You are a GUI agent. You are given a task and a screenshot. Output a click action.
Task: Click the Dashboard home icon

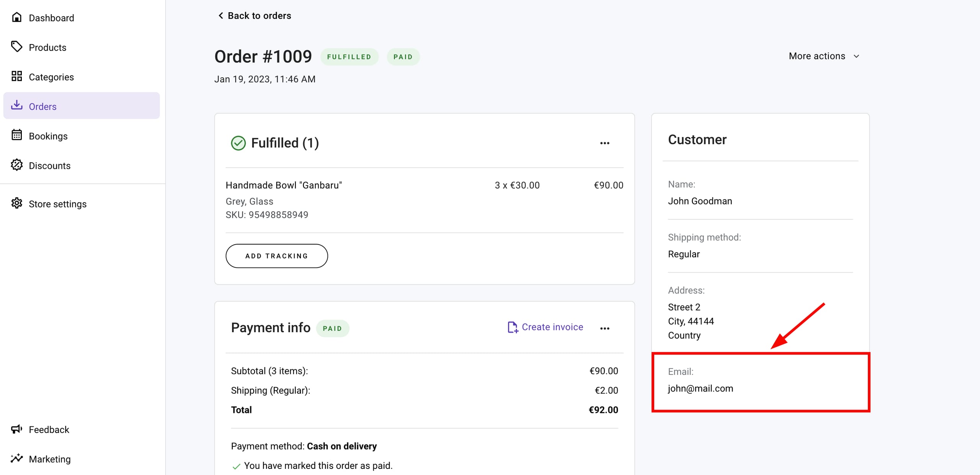click(16, 17)
